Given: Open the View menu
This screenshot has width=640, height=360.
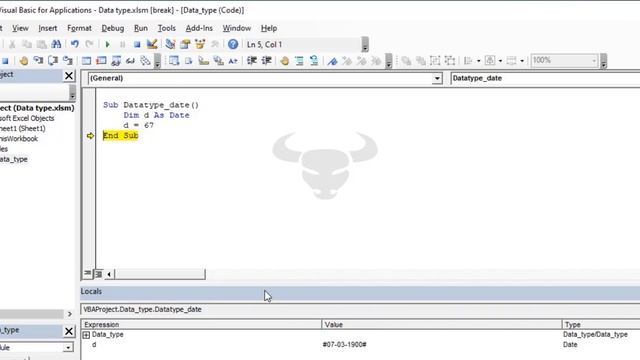Looking at the screenshot, I should pyautogui.click(x=20, y=28).
